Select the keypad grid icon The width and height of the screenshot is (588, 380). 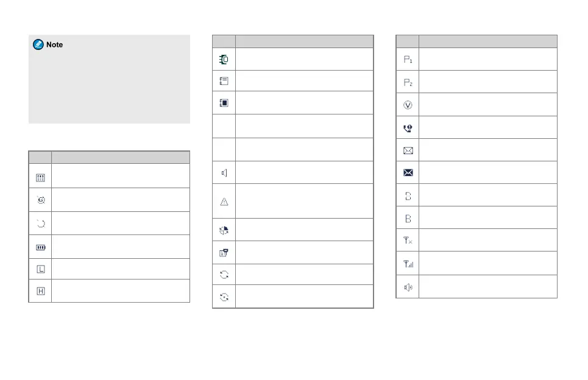pyautogui.click(x=40, y=178)
